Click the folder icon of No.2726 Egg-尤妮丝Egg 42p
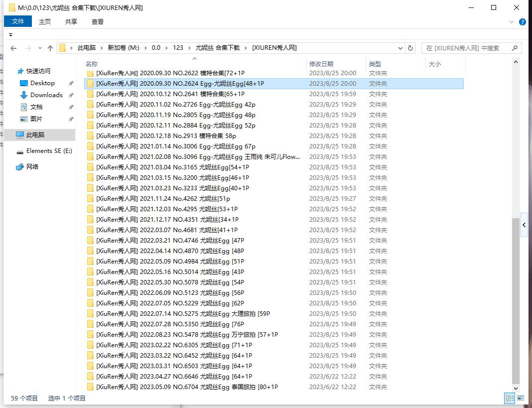 click(x=90, y=105)
